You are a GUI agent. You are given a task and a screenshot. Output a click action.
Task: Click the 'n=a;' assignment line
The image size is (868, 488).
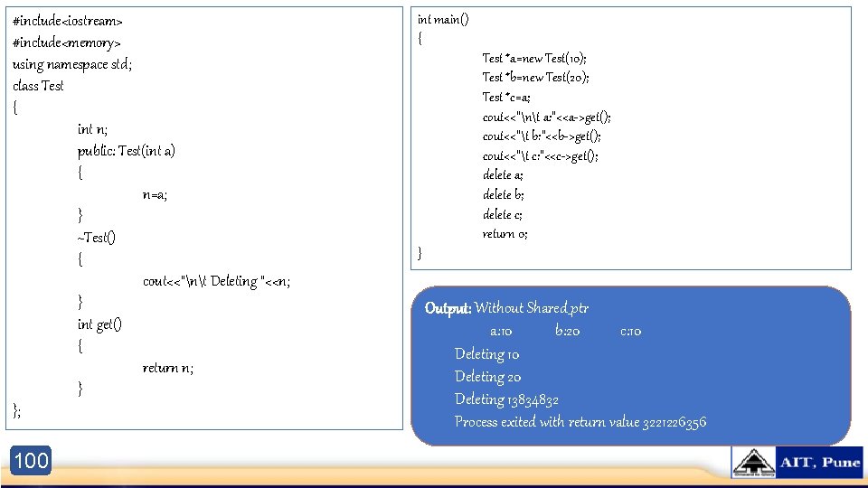(x=155, y=195)
